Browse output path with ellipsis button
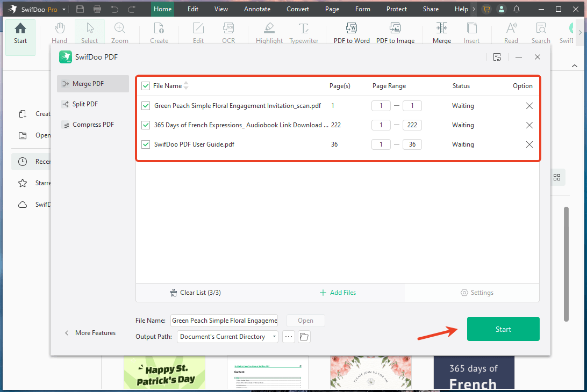The height and width of the screenshot is (392, 587). tap(288, 337)
